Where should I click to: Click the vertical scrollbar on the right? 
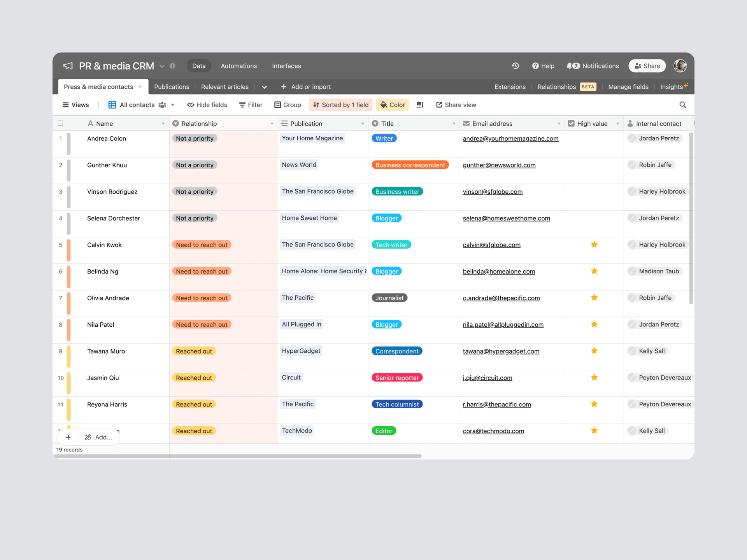pyautogui.click(x=691, y=218)
